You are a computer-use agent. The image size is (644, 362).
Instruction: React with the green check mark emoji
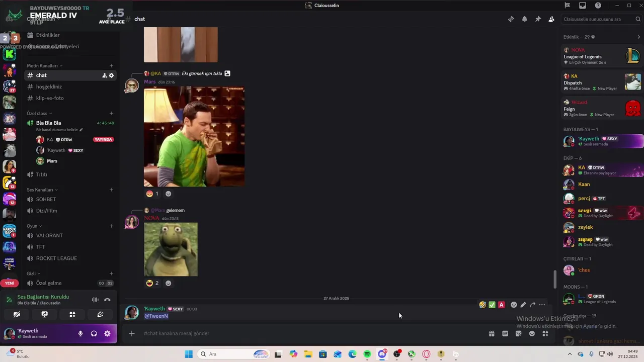[492, 305]
